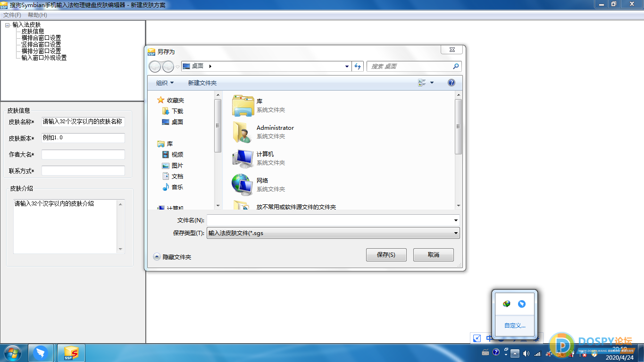Expand the 组织 dropdown menu
644x362 pixels.
[x=165, y=83]
